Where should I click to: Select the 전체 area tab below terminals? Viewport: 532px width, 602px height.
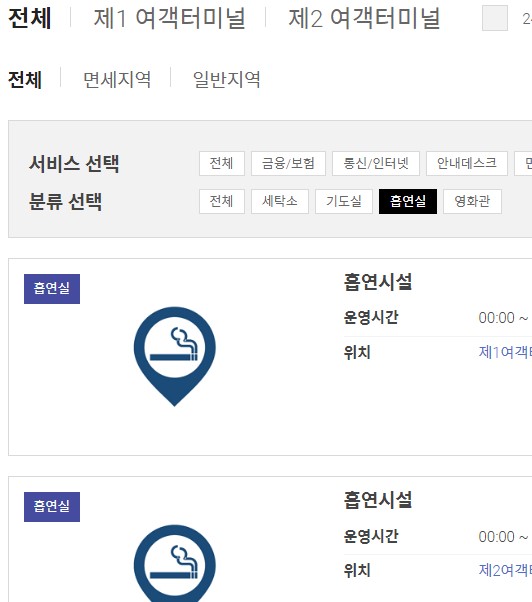click(25, 79)
